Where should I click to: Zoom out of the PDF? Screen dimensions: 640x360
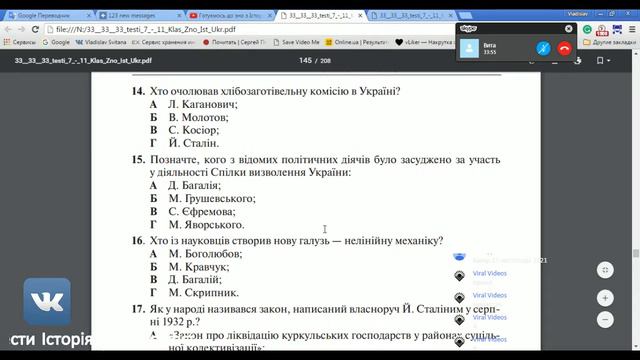pos(605,319)
